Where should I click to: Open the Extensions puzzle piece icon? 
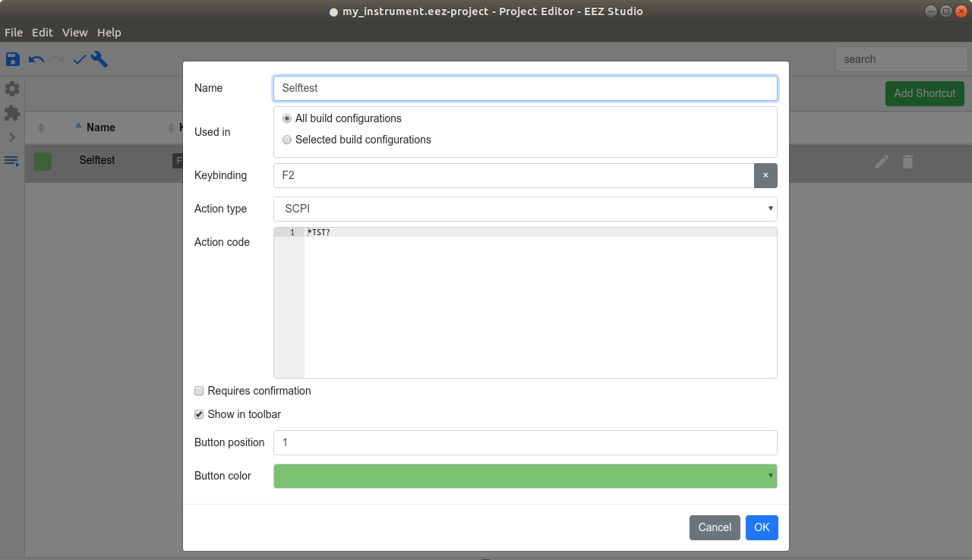coord(12,113)
